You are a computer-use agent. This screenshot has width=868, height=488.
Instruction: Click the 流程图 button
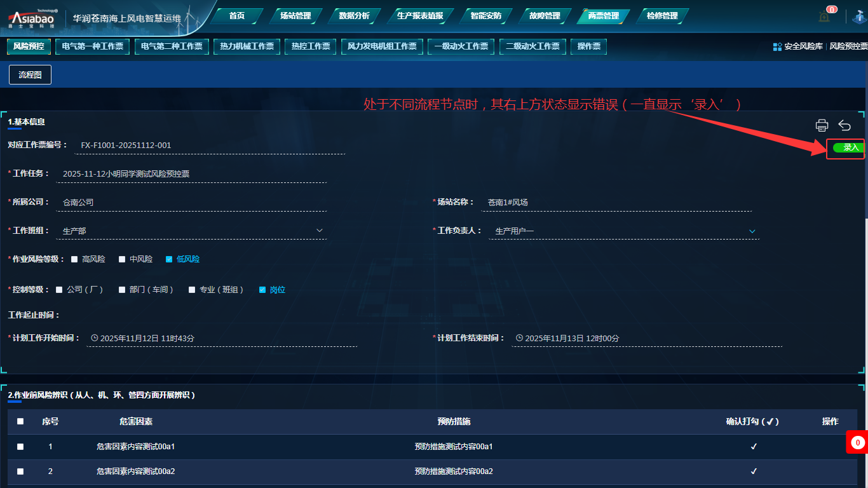coord(30,75)
